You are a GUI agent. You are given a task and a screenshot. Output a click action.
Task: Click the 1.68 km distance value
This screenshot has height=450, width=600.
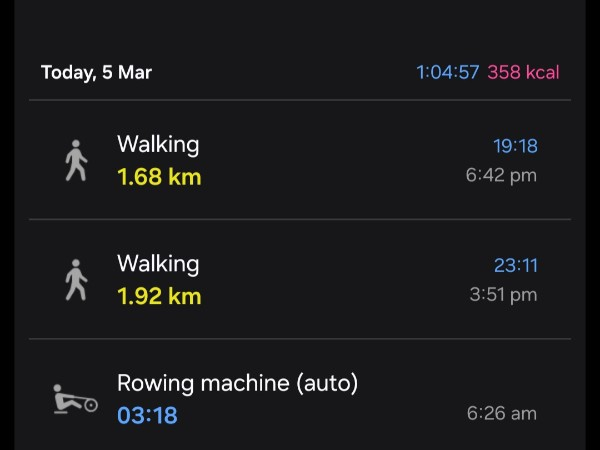tap(159, 177)
